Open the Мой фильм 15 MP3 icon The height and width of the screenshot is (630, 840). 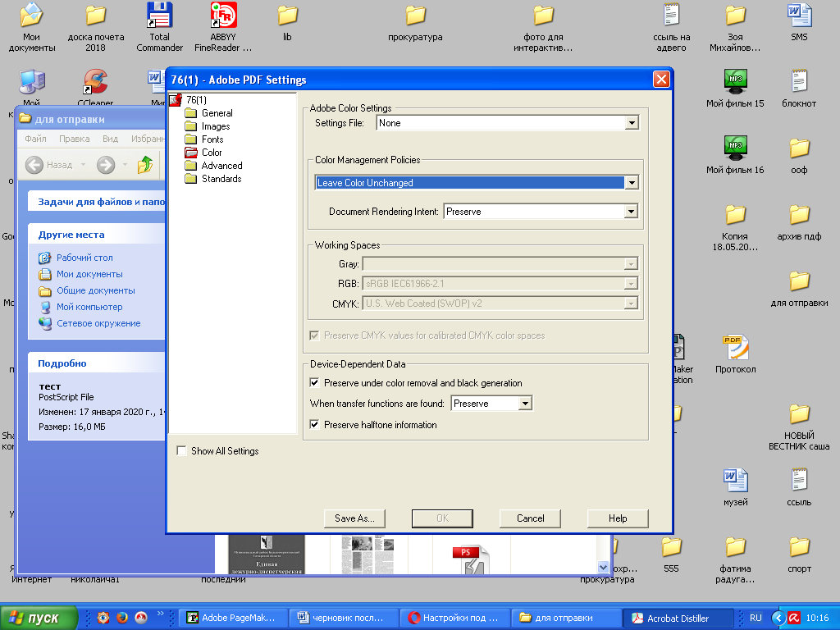(x=735, y=89)
